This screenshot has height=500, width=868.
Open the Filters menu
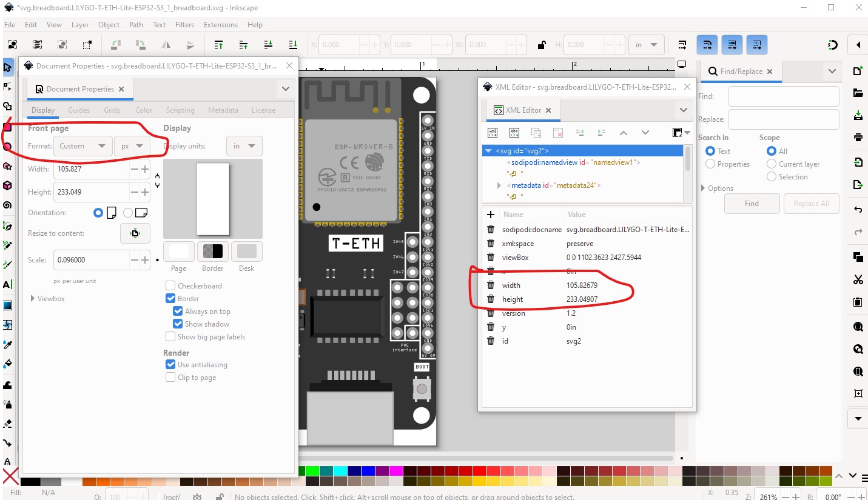[x=184, y=25]
